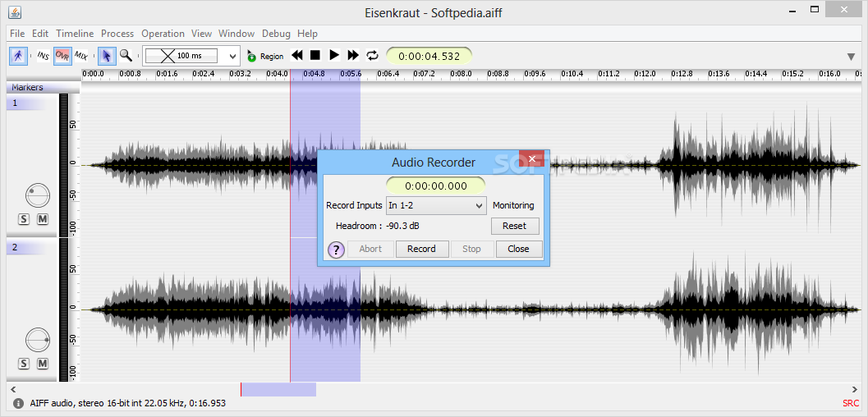Image resolution: width=868 pixels, height=417 pixels.
Task: Click the Reset headroom button
Action: pyautogui.click(x=514, y=227)
